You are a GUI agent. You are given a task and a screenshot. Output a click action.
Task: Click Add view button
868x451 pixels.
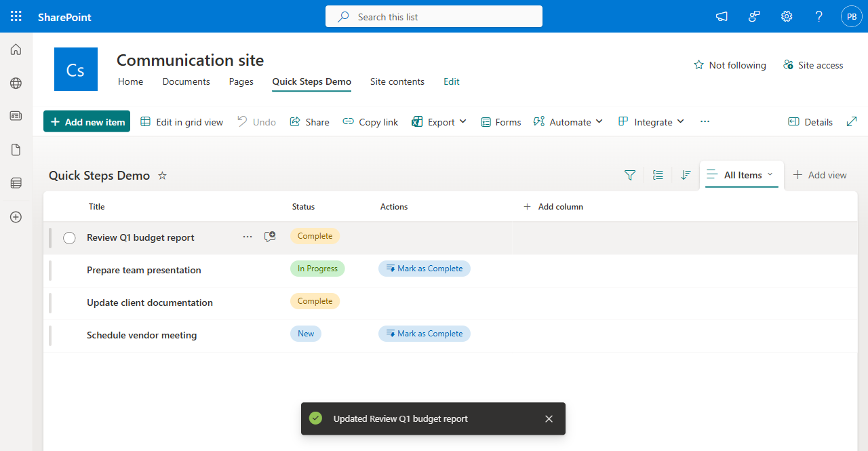coord(820,175)
